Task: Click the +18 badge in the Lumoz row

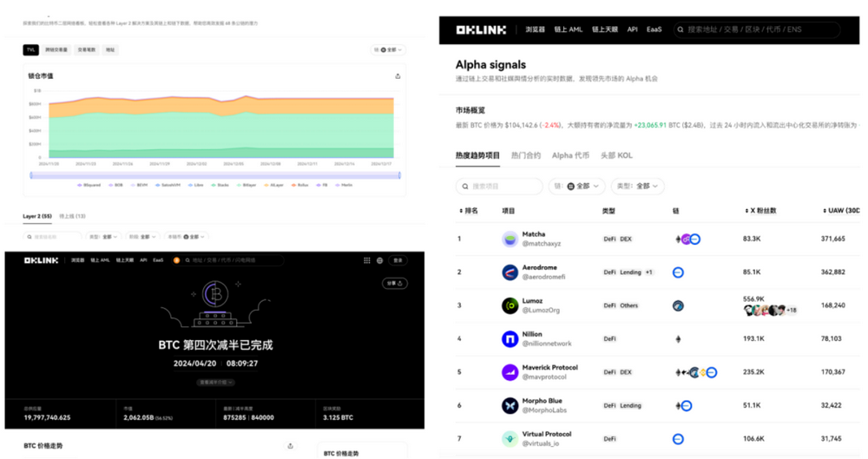Action: (x=792, y=311)
